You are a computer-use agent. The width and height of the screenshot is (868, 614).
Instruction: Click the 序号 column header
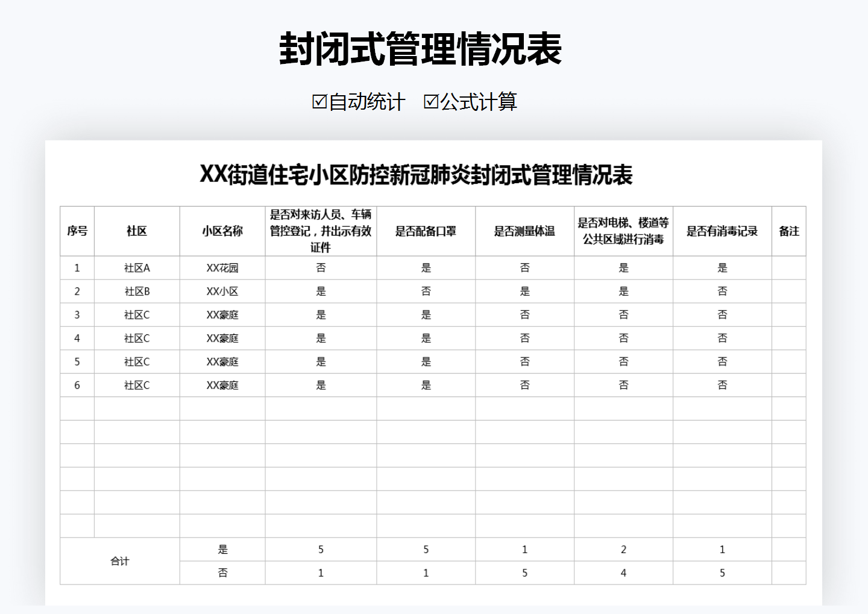(77, 231)
